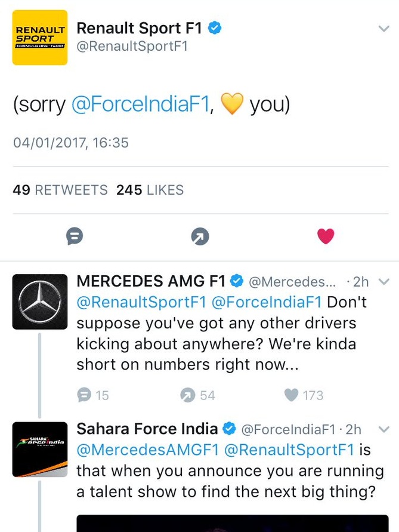Tap retweet icon under the Renault tweet
399x532 pixels.
coord(200,236)
